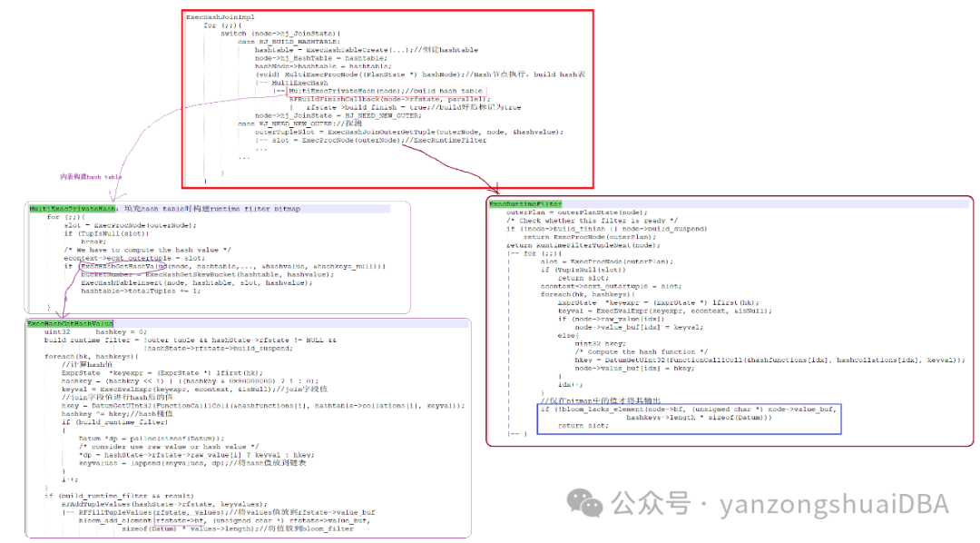This screenshot has height=543, width=980.
Task: Click the 'keyvalues = lappend(keyvalues, dp);' line
Action: (x=192, y=463)
